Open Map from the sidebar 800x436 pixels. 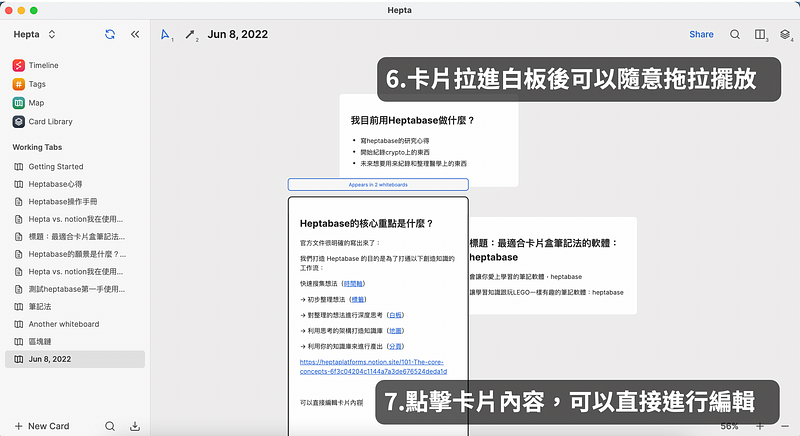coord(36,103)
